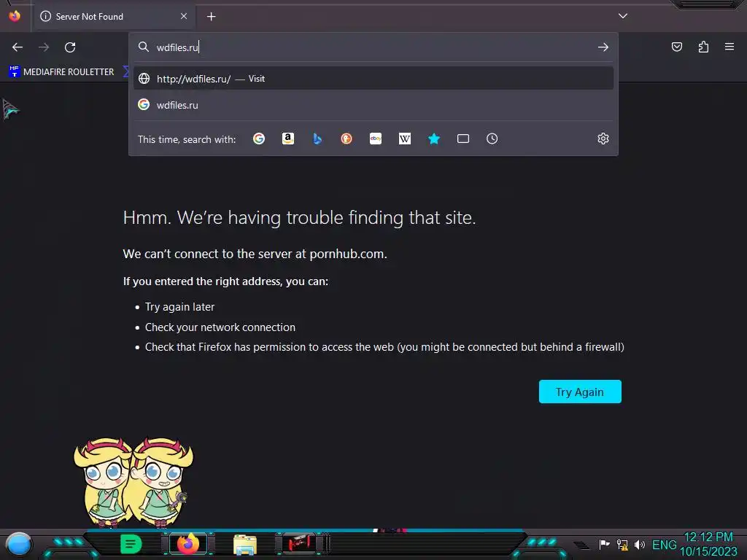Select the Google search wdfiles.ru suggestion
Screen dimensions: 747x560
point(373,105)
